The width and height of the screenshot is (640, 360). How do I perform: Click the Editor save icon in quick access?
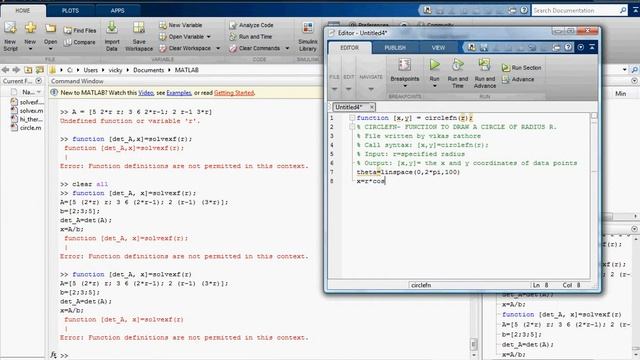coord(484,48)
